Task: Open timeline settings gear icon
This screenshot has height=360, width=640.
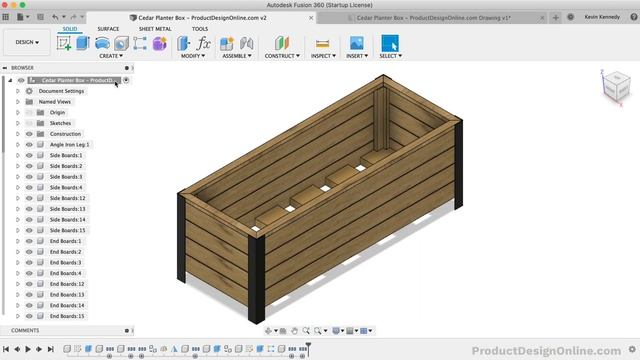Action: coord(632,349)
